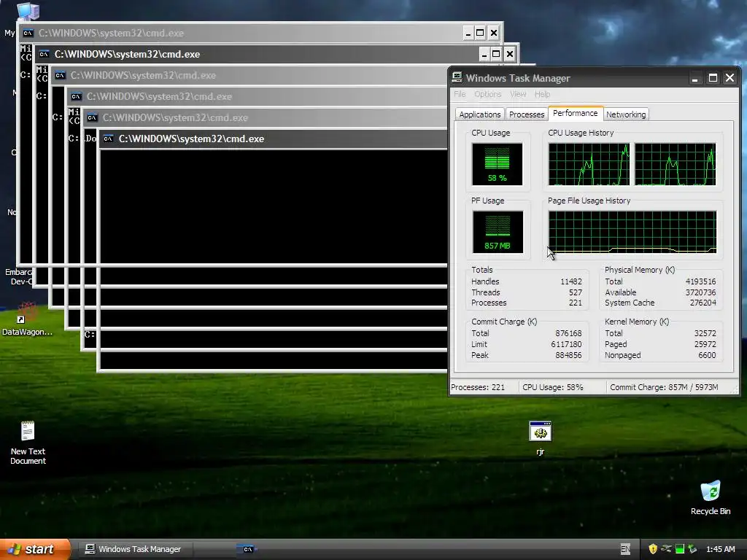
Task: Select the rjr desktop icon
Action: [x=541, y=438]
